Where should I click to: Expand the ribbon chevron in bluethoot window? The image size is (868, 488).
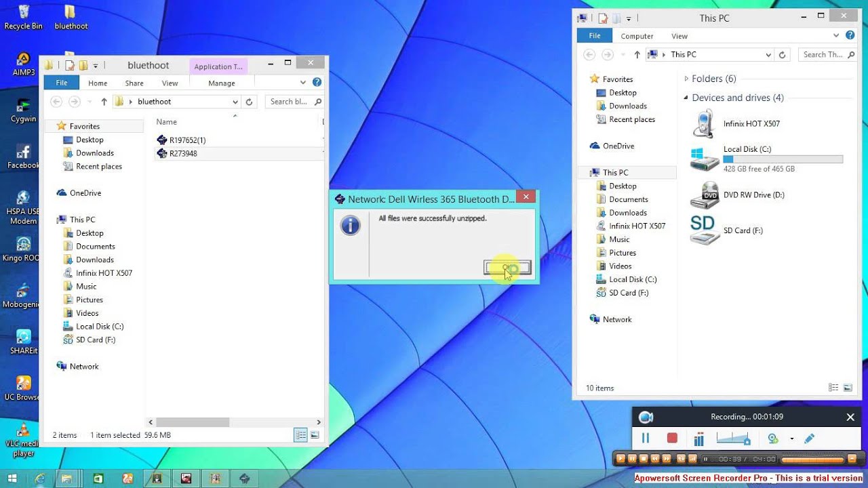click(303, 83)
